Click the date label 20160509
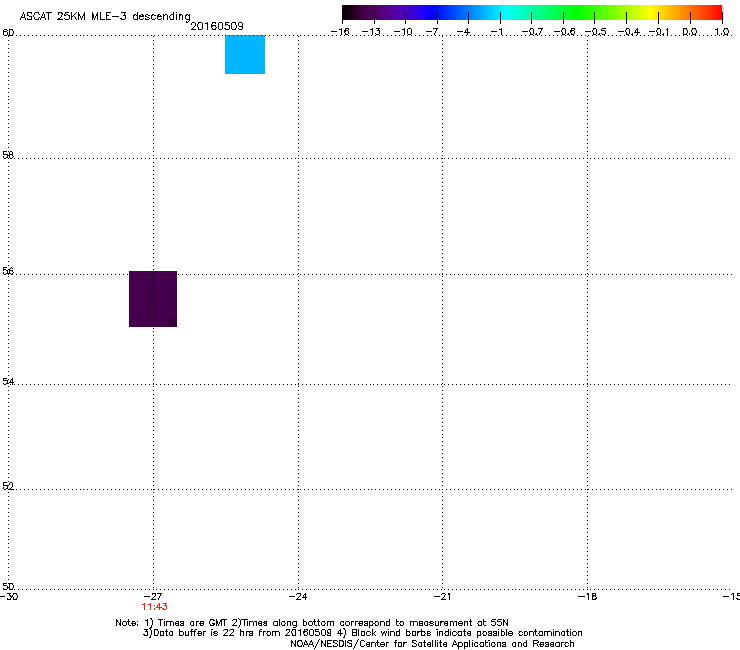Viewport: 740px width, 650px height. click(x=217, y=26)
